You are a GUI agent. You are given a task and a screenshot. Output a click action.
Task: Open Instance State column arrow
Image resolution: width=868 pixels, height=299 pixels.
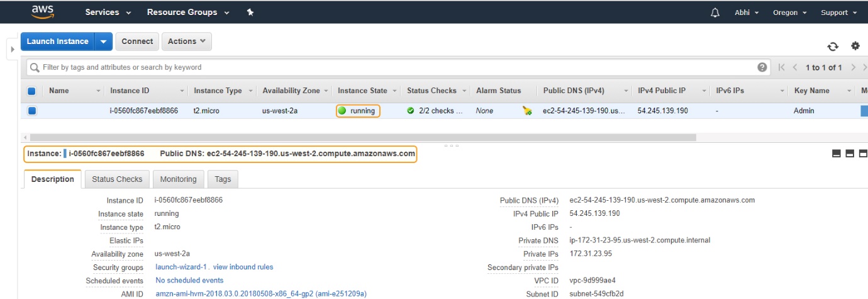(x=394, y=91)
